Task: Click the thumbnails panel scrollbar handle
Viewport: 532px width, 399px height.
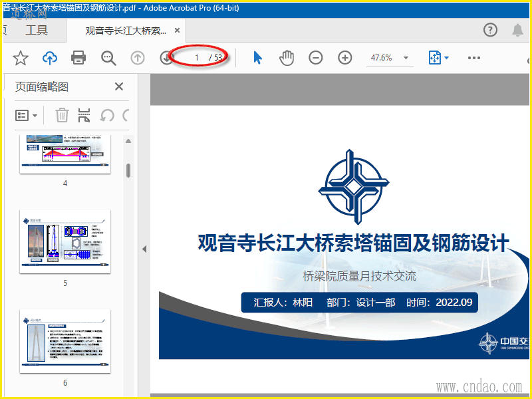Action: tap(128, 170)
